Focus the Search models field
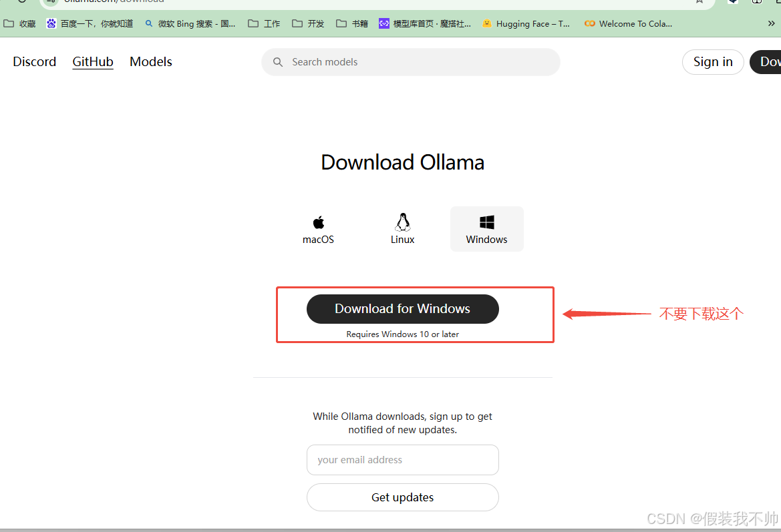This screenshot has width=781, height=532. pyautogui.click(x=410, y=62)
